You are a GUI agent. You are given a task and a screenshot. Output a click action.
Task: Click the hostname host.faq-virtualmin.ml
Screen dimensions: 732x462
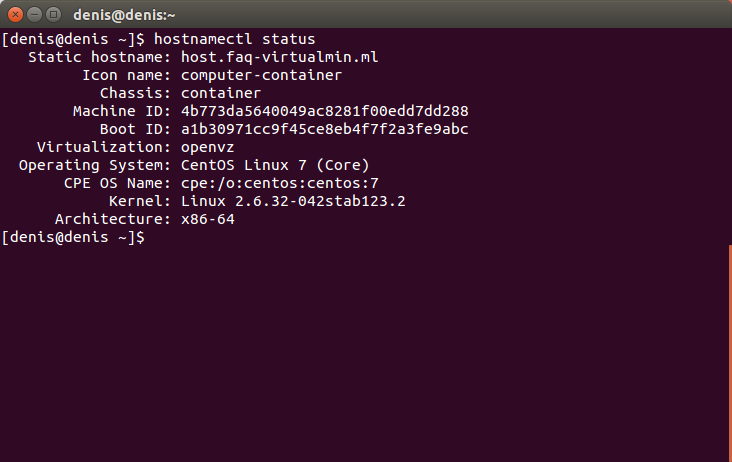pyautogui.click(x=279, y=57)
